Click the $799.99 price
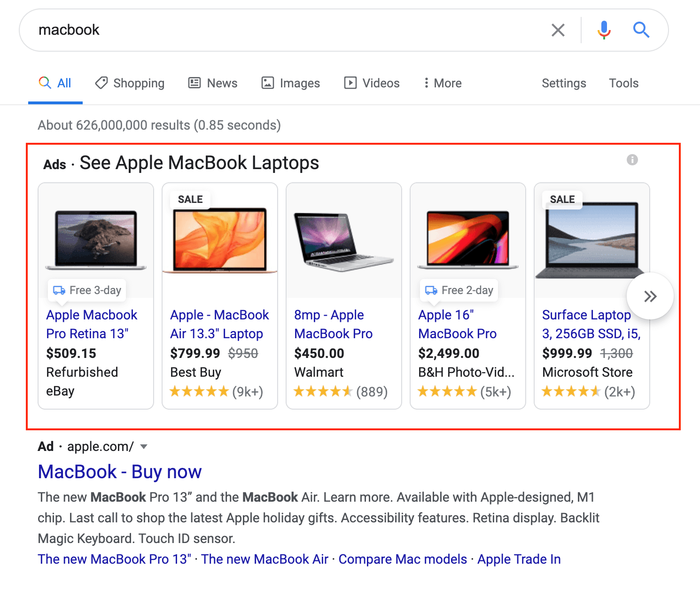The image size is (700, 590). pyautogui.click(x=195, y=353)
